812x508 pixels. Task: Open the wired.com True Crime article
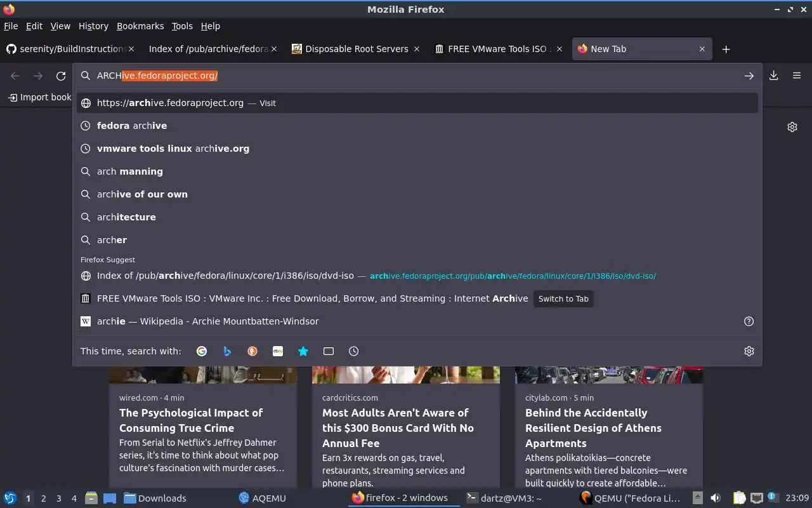203,425
